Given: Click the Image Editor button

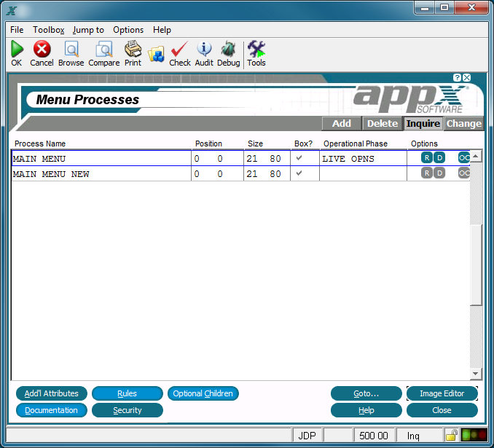Looking at the screenshot, I should 442,393.
